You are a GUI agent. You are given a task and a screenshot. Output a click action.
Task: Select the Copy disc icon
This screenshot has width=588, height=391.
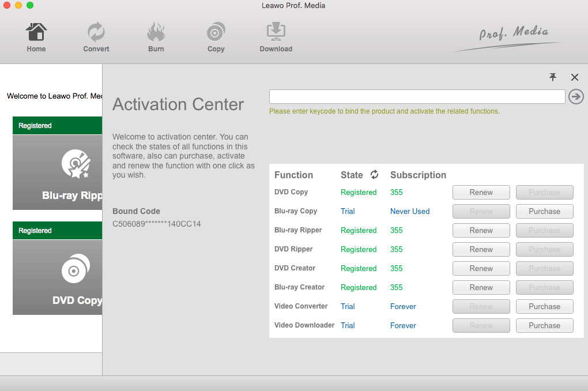(x=216, y=37)
